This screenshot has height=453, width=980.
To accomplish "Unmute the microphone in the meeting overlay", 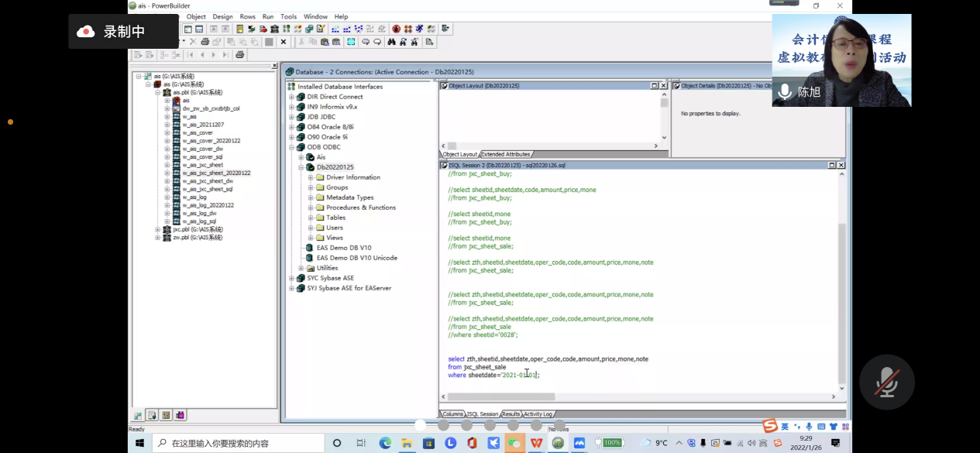I will [887, 383].
